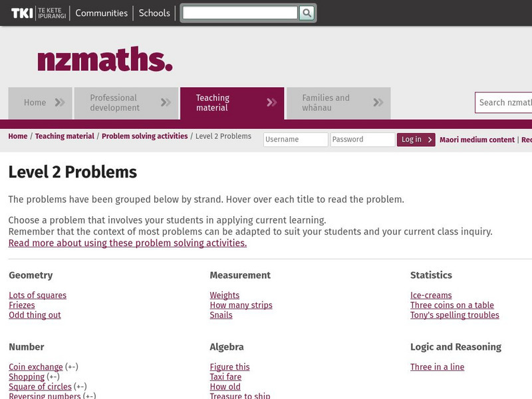Open the Maori medium content link
Image resolution: width=532 pixels, height=399 pixels.
point(477,140)
